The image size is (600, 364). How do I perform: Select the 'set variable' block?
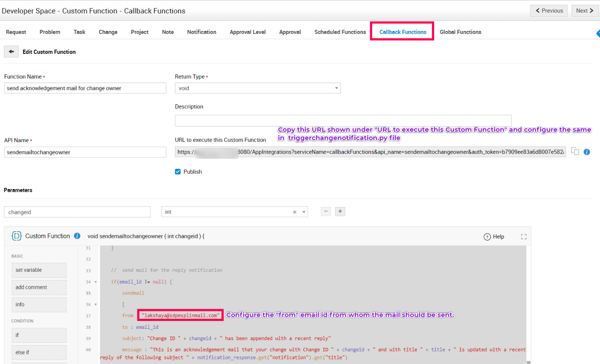coord(39,270)
